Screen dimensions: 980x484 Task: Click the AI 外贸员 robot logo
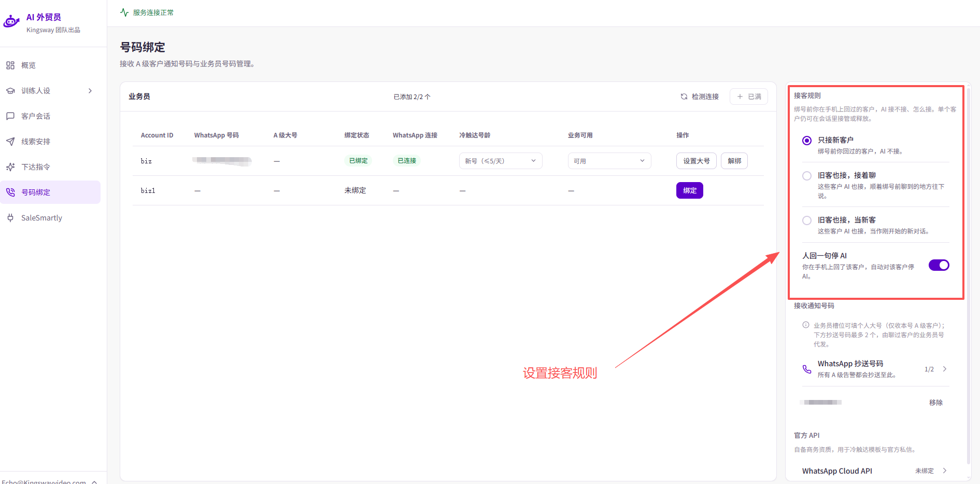click(x=11, y=21)
